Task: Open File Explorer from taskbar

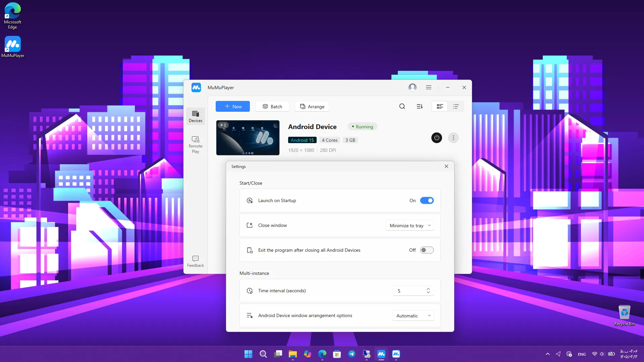Action: coord(293,354)
